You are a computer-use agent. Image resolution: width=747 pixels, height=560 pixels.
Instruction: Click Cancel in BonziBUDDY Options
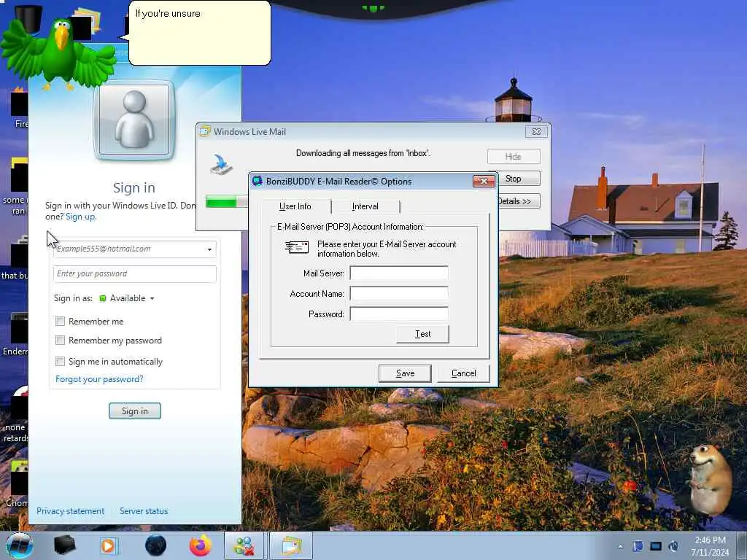coord(463,373)
